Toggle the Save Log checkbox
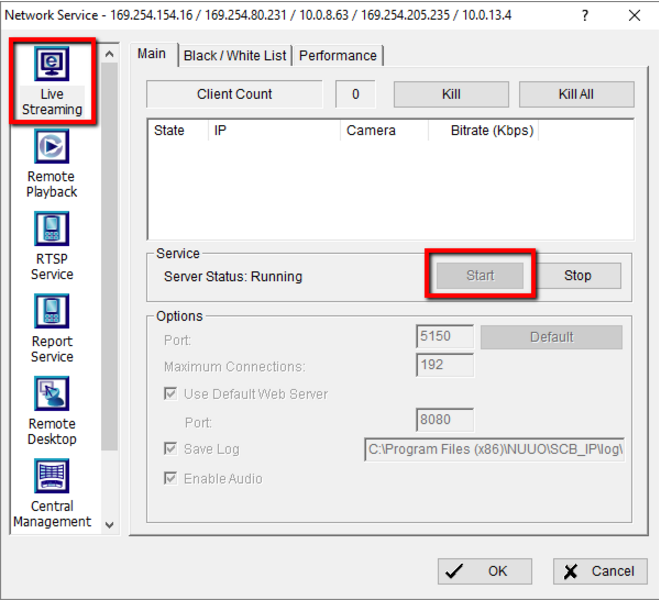The height and width of the screenshot is (600, 659). coord(170,449)
